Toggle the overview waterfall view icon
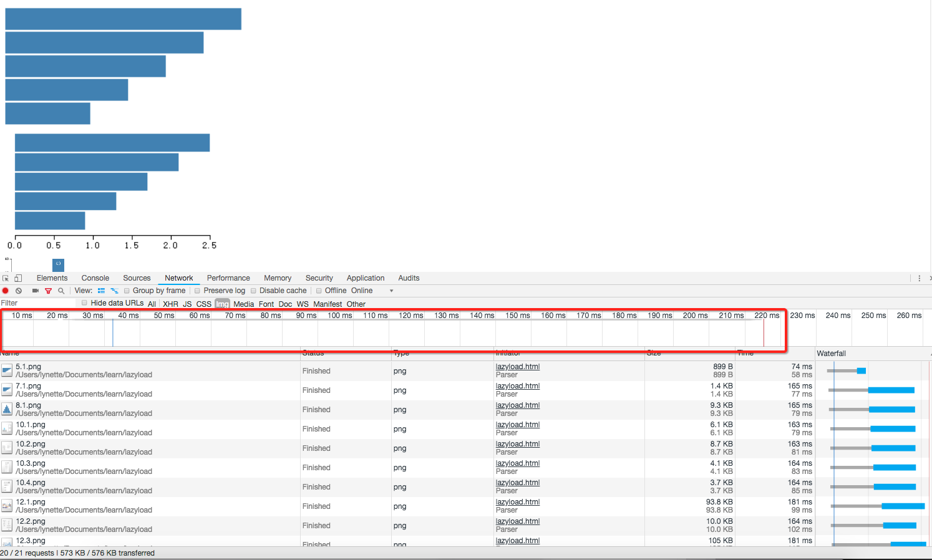The image size is (932, 560). point(114,291)
